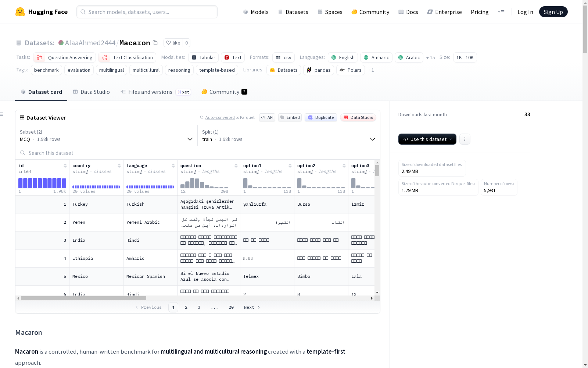
Task: Click the question lengths histogram
Action: point(204,183)
